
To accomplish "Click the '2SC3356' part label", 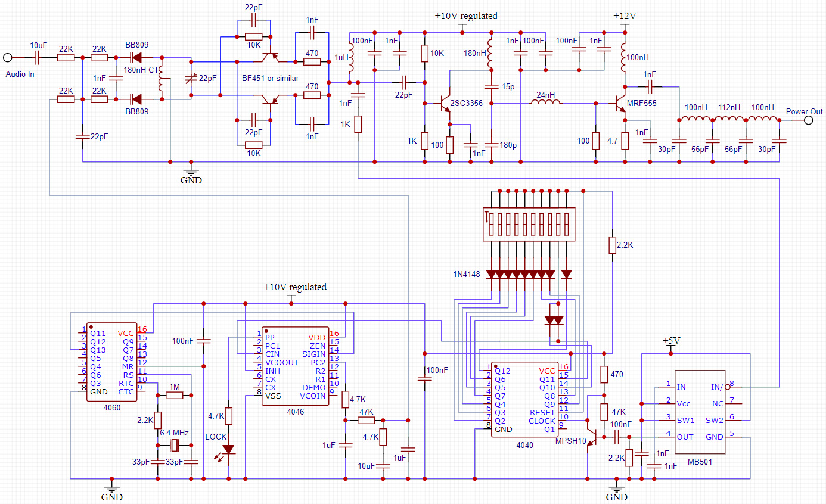I will pyautogui.click(x=466, y=103).
